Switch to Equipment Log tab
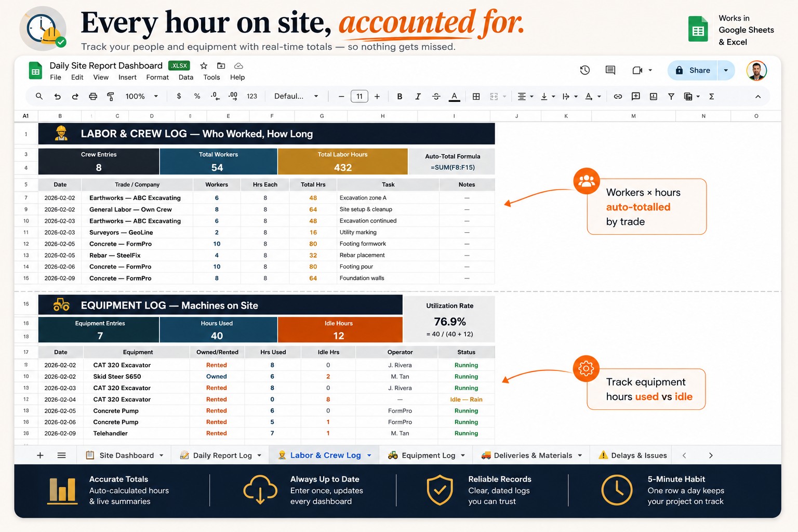The width and height of the screenshot is (798, 532). [426, 455]
